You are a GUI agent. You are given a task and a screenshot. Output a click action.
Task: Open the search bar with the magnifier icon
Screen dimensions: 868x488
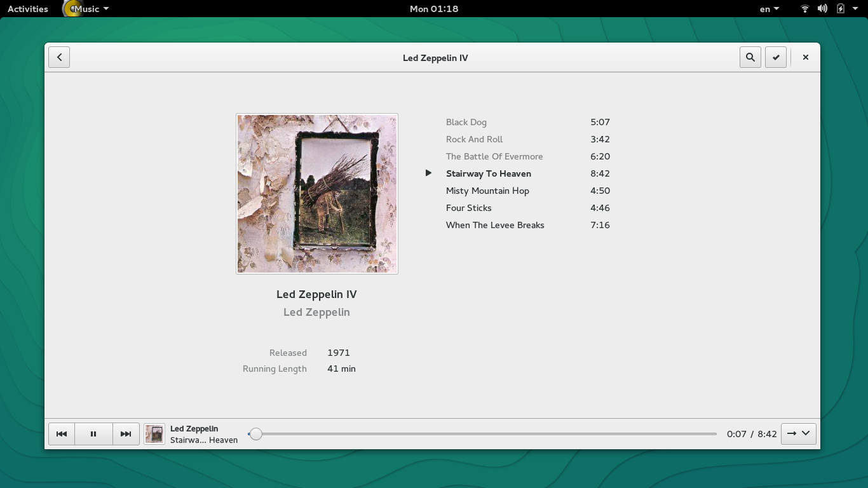tap(750, 57)
